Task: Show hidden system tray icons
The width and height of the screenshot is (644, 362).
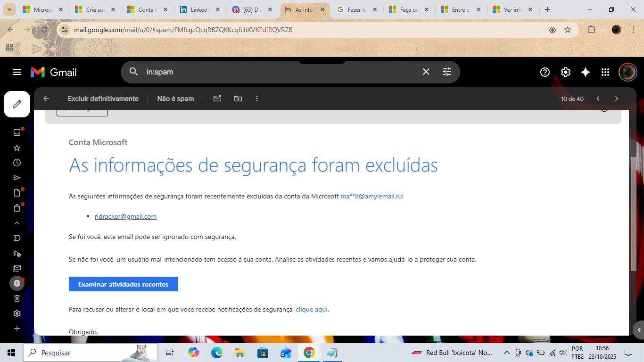Action: pos(507,353)
